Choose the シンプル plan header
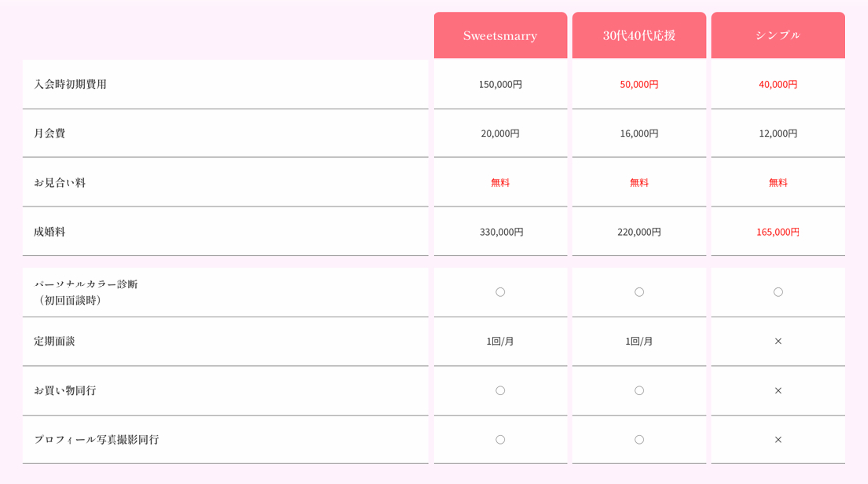This screenshot has width=868, height=484. [778, 36]
